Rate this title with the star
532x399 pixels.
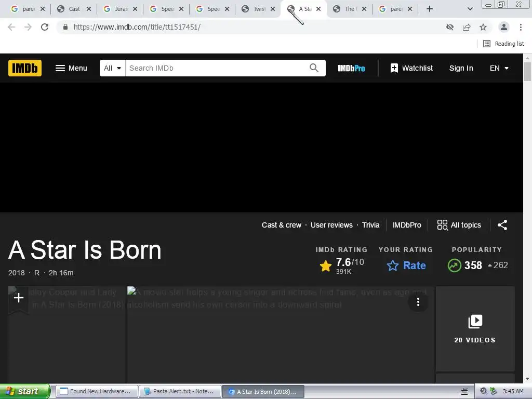406,265
